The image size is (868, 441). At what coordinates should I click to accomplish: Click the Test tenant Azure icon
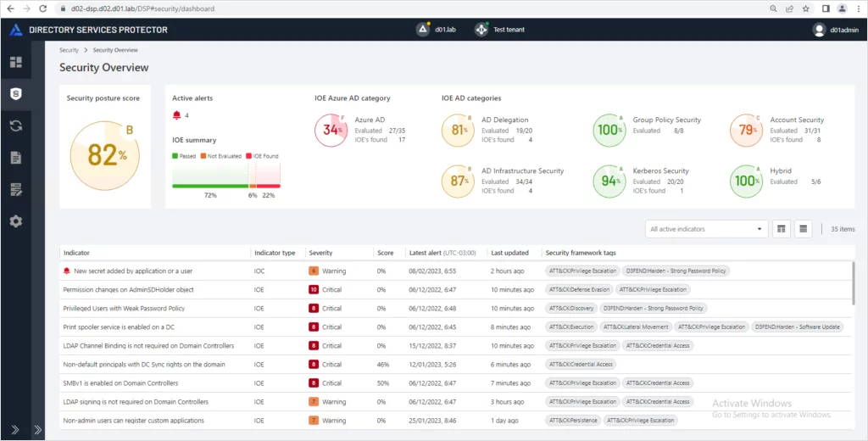point(481,30)
